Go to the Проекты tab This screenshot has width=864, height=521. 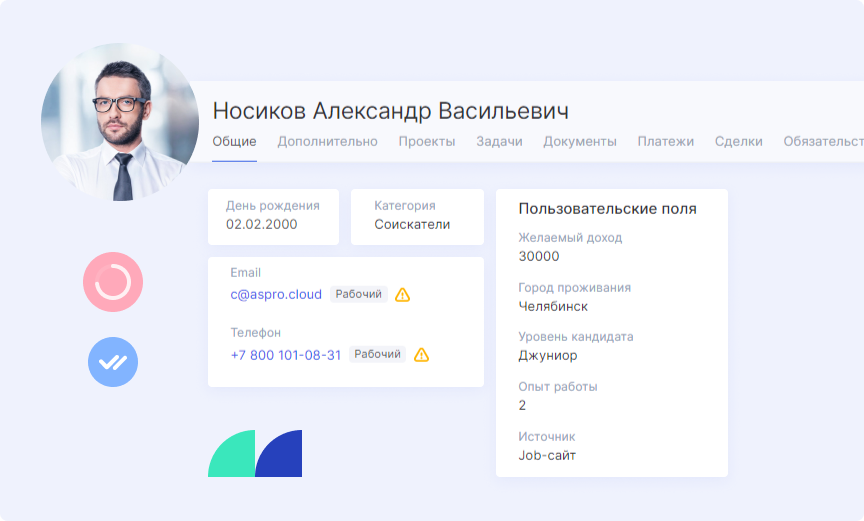427,142
